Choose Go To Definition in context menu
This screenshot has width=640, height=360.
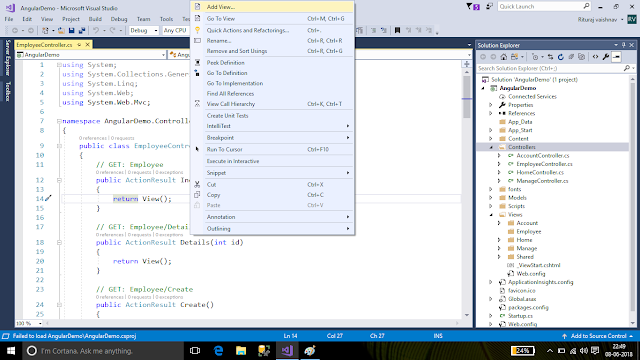point(272,73)
